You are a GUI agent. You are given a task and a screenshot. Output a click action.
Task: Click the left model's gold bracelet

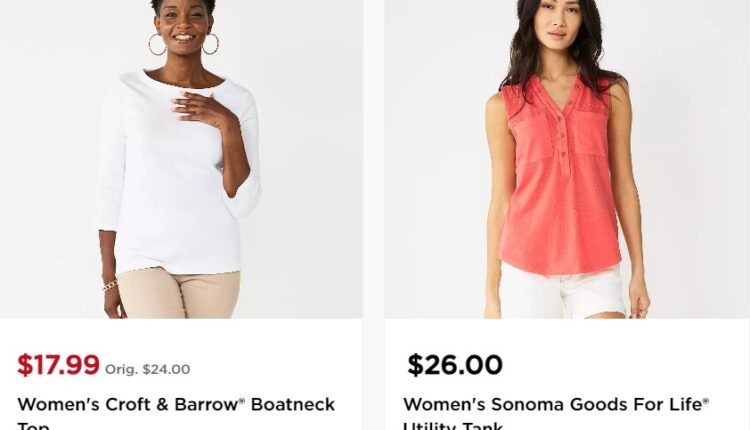tap(108, 285)
